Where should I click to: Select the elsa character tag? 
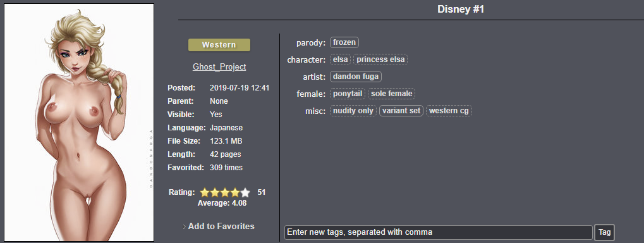(340, 59)
